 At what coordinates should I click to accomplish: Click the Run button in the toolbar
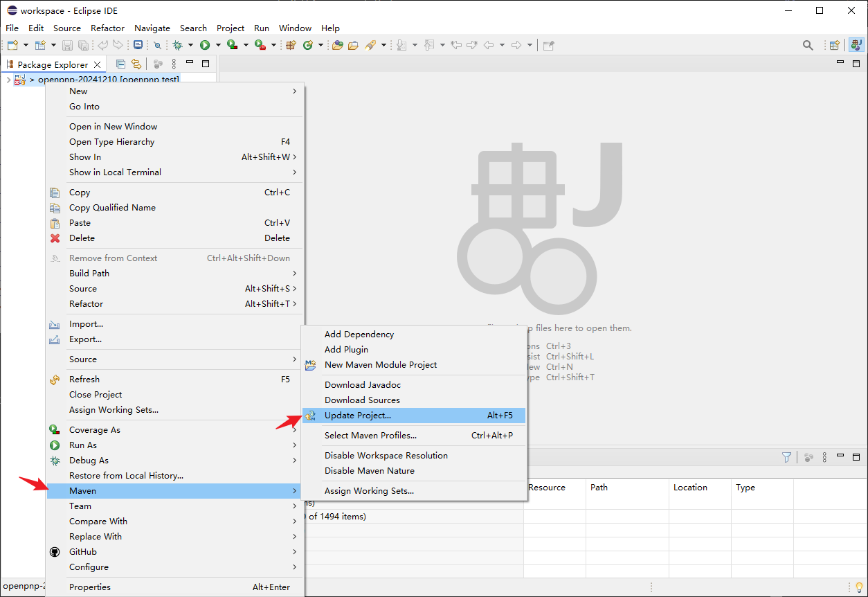pyautogui.click(x=205, y=45)
